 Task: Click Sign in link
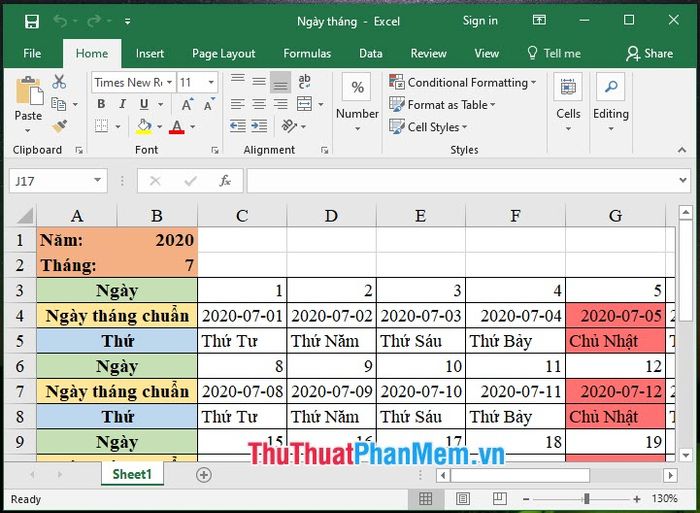(x=480, y=21)
